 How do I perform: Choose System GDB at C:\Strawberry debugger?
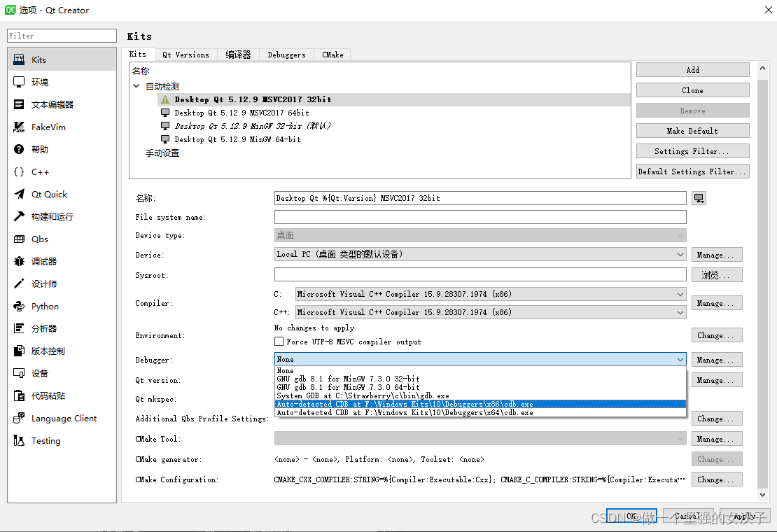pyautogui.click(x=480, y=395)
